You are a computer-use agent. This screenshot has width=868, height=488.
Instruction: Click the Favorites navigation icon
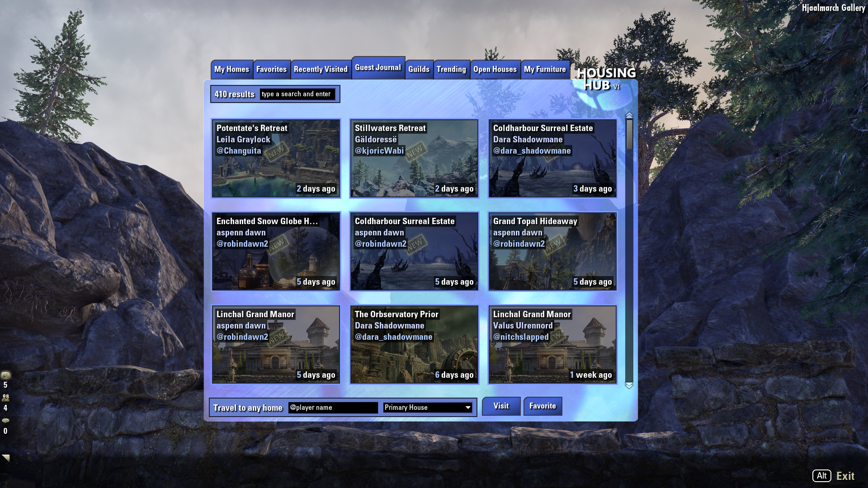(x=271, y=69)
